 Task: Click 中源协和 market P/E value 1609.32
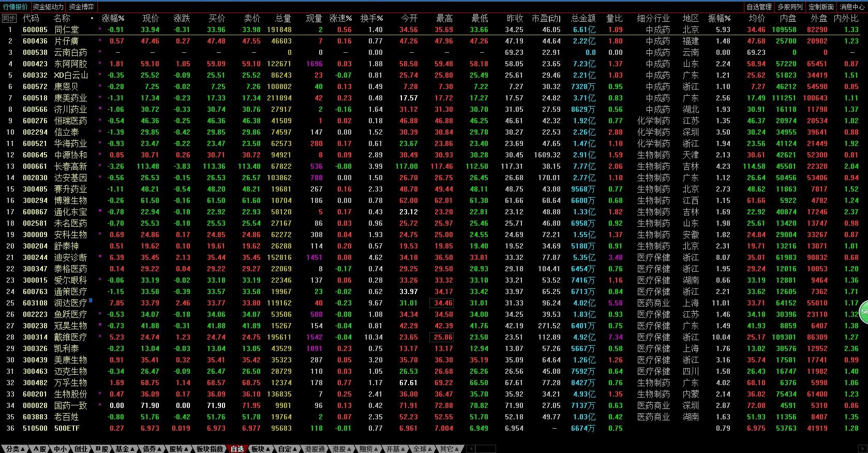(547, 155)
